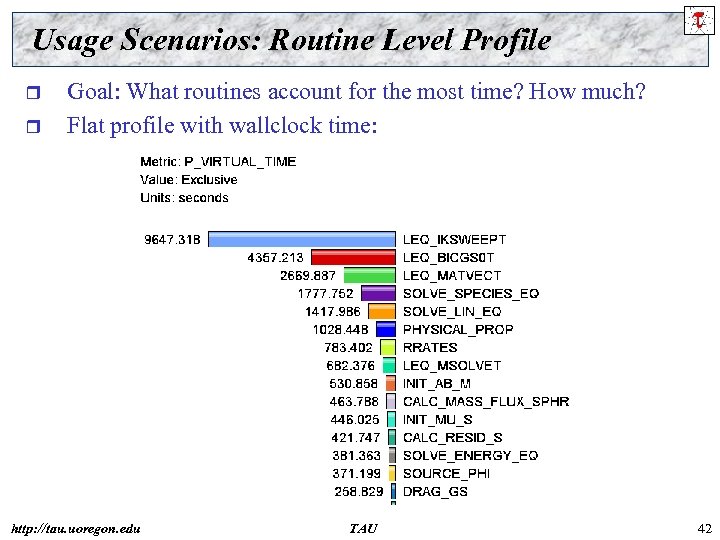This screenshot has height=540, width=720.
Task: Click the CALC_MASS_FLUX_SPHR routine label
Action: [x=486, y=401]
